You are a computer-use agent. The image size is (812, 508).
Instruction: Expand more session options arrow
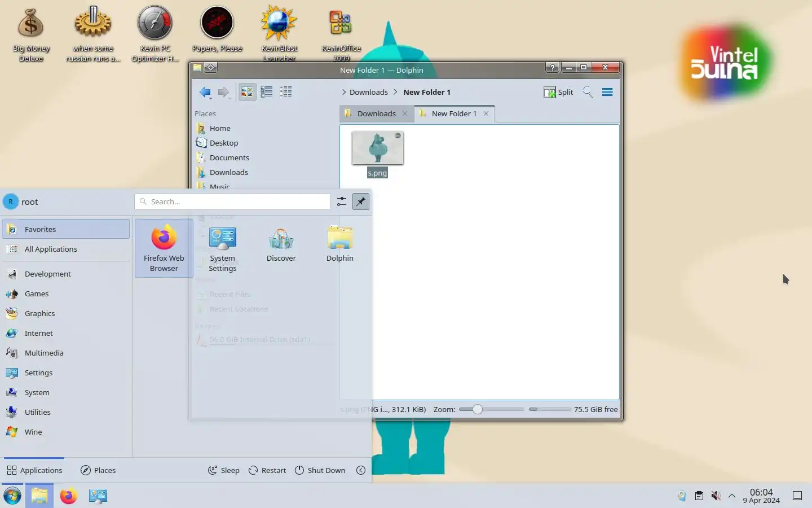point(361,470)
